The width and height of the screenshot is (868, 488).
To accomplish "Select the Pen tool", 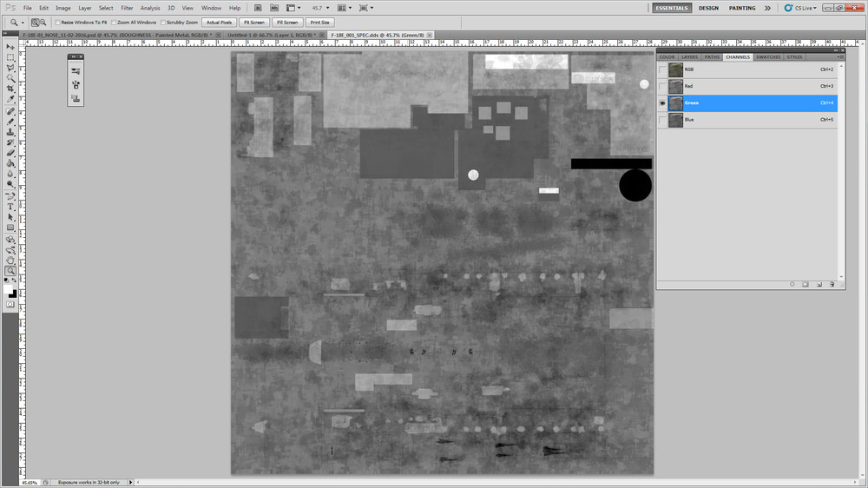I will (10, 196).
